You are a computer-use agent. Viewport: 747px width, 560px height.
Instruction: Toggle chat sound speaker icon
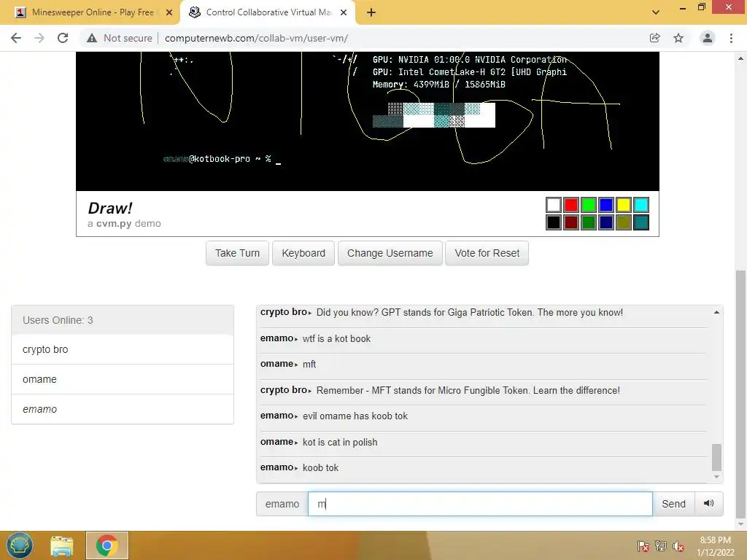pos(709,503)
